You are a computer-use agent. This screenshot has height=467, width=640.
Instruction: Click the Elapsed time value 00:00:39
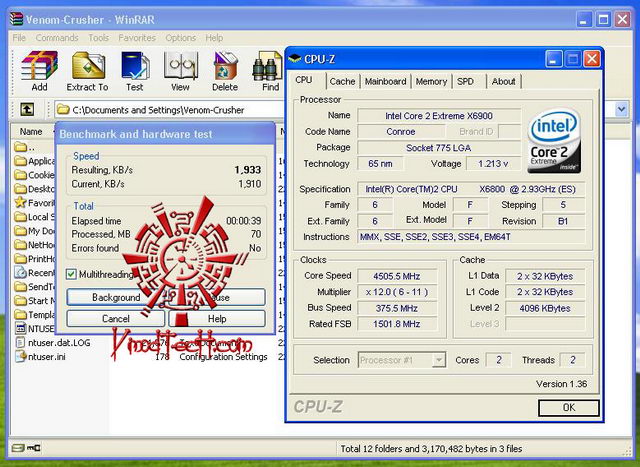[x=244, y=221]
